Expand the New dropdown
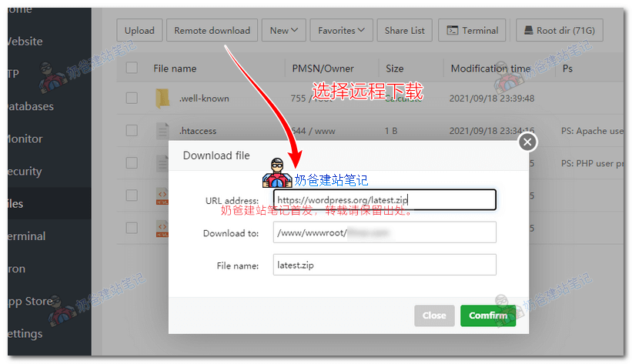 [x=284, y=31]
